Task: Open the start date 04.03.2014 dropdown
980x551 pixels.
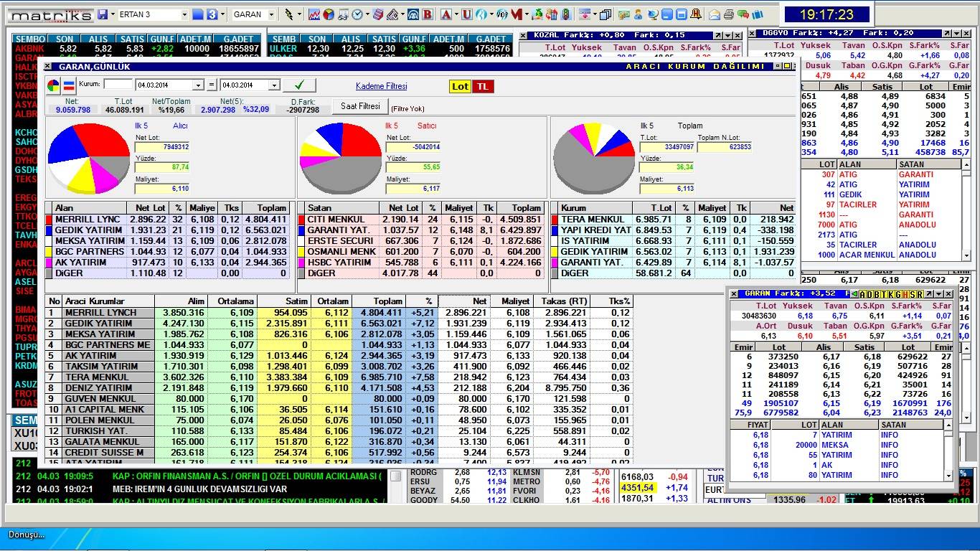Action: [198, 85]
